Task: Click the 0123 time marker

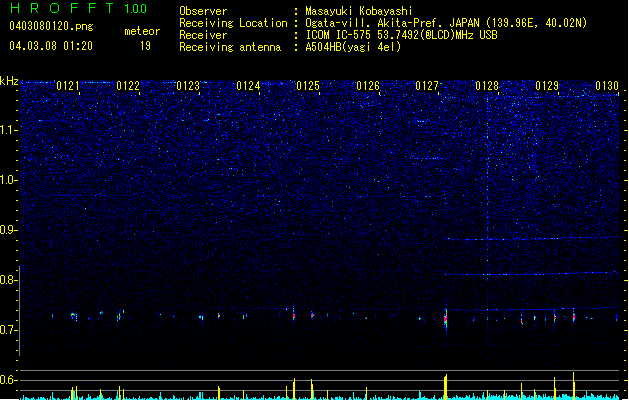Action: point(188,86)
